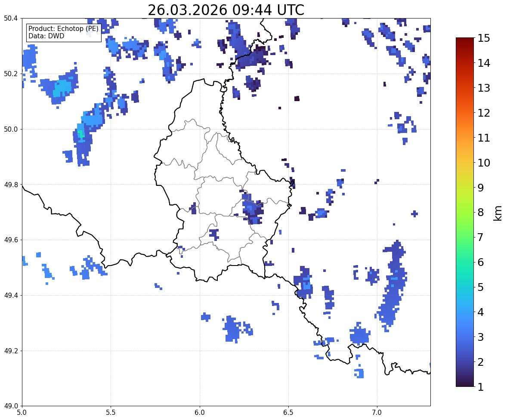Click the colorbar 'km' unit label

(x=498, y=213)
